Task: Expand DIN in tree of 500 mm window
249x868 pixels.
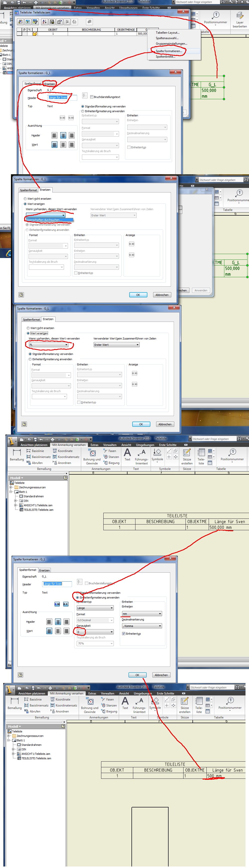Action: [x=13, y=749]
